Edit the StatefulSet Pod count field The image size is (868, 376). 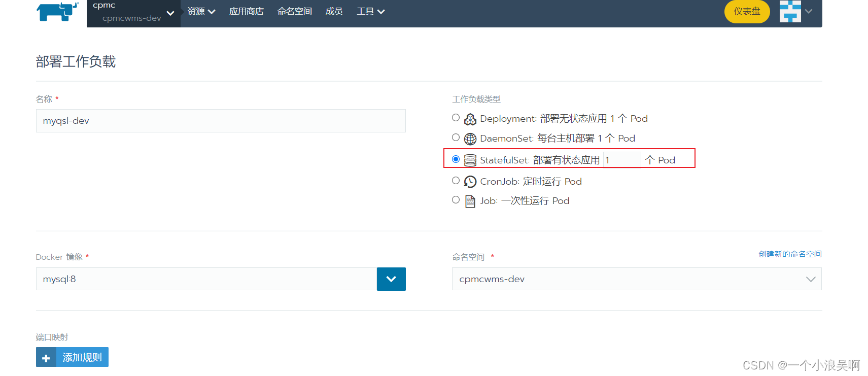[x=622, y=160]
